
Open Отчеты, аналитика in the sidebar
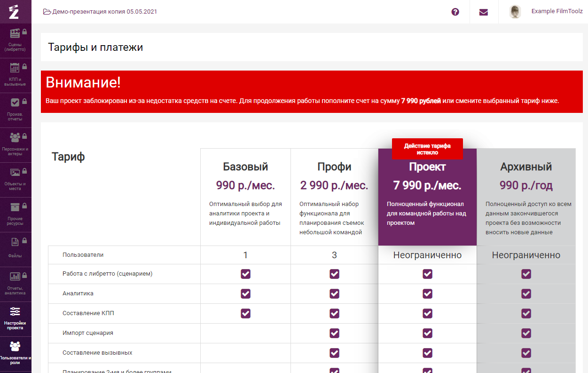point(16,285)
